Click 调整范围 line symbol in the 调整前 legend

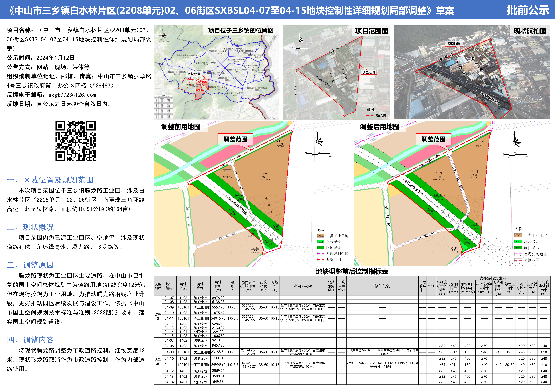point(321,260)
